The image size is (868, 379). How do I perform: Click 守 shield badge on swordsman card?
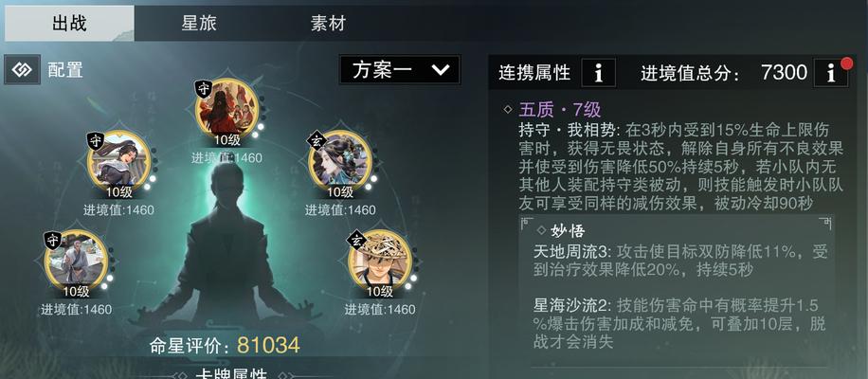click(x=96, y=141)
